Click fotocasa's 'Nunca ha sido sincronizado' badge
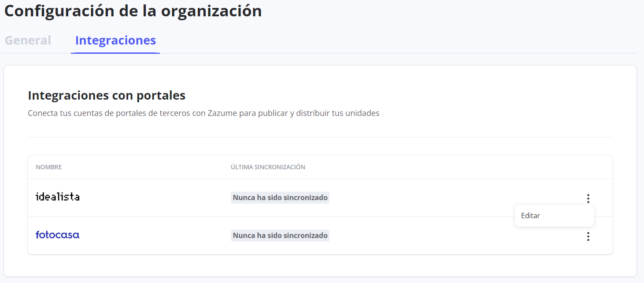The height and width of the screenshot is (283, 644). [280, 235]
